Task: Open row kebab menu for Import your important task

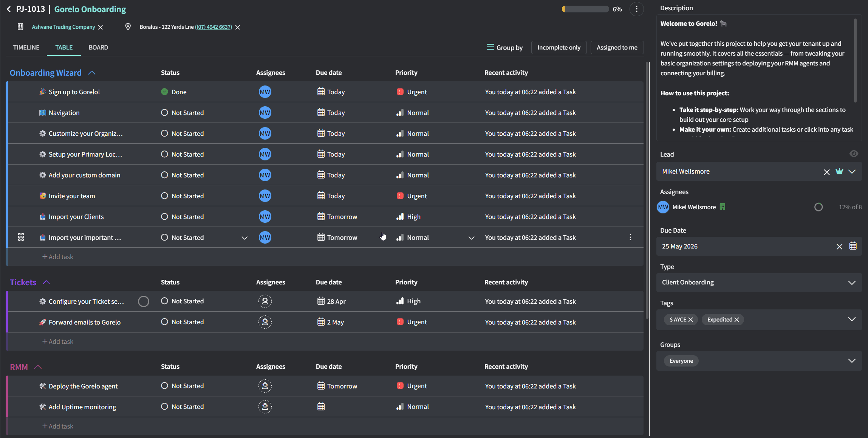Action: coord(630,237)
